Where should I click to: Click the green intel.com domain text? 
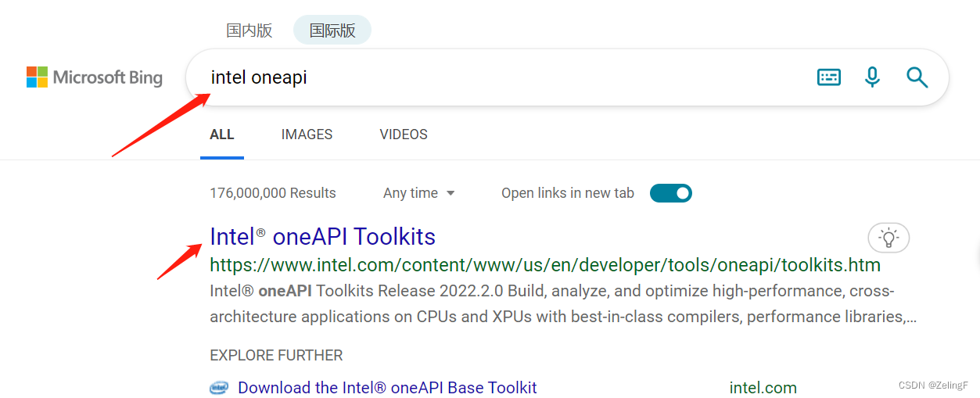[763, 388]
